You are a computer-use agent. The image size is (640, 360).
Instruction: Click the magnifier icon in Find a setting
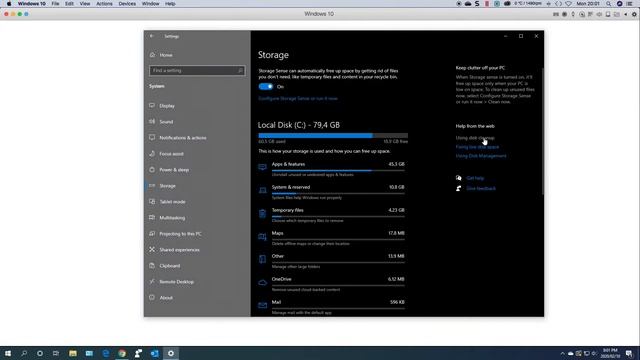(x=240, y=71)
